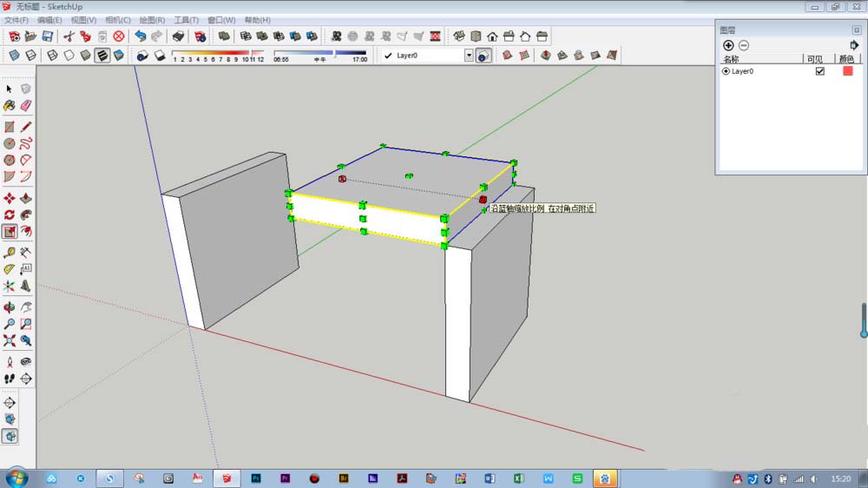Click the Undo arrow in toolbar
868x488 pixels.
click(x=141, y=36)
